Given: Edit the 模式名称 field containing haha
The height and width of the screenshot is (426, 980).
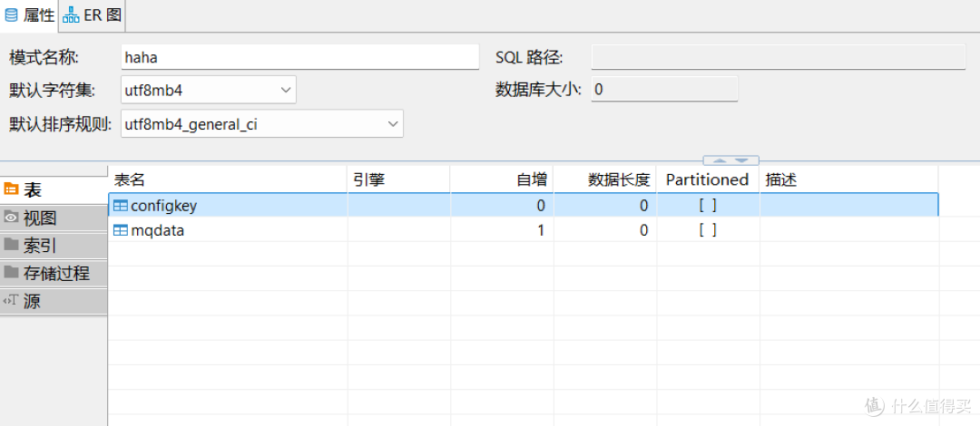Looking at the screenshot, I should pyautogui.click(x=300, y=57).
